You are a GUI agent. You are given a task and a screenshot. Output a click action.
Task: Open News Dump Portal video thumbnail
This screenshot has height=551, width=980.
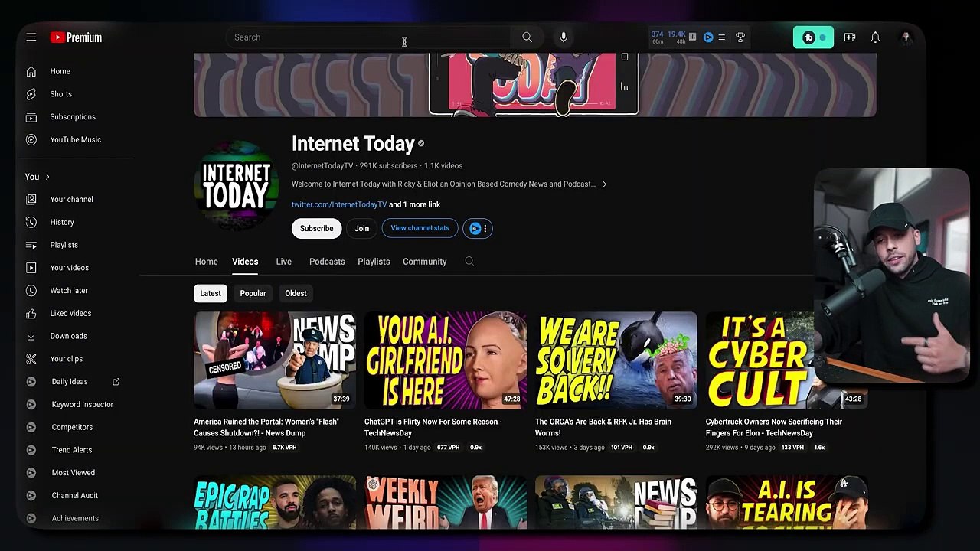(x=275, y=360)
